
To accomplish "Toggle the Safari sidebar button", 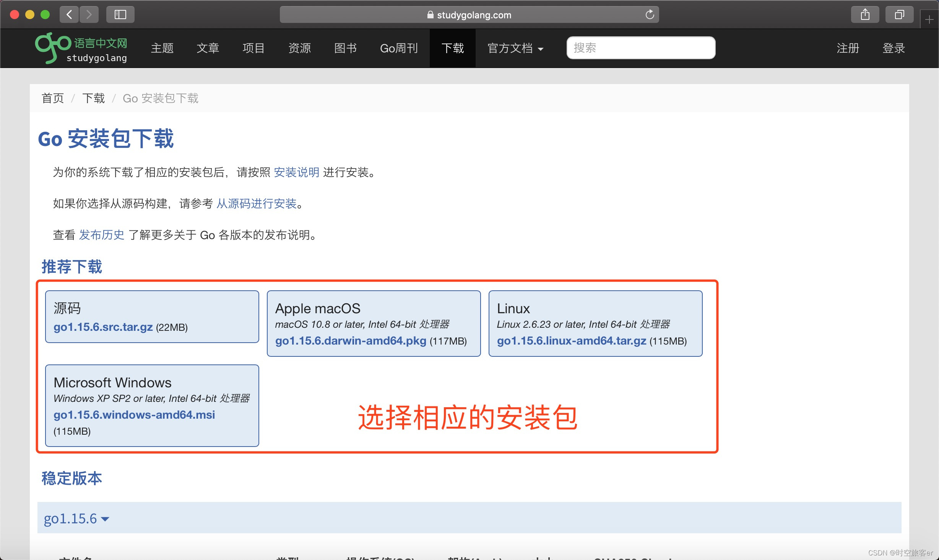I will click(x=120, y=15).
